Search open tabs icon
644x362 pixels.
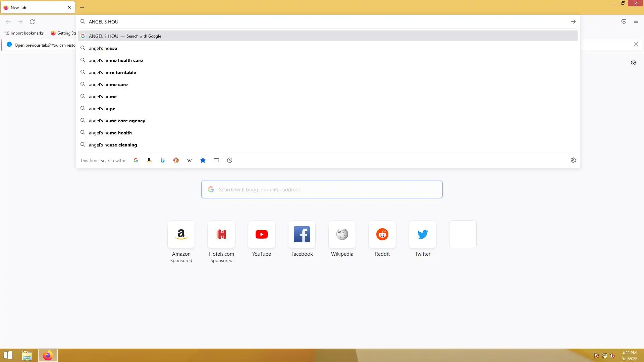[x=216, y=160]
